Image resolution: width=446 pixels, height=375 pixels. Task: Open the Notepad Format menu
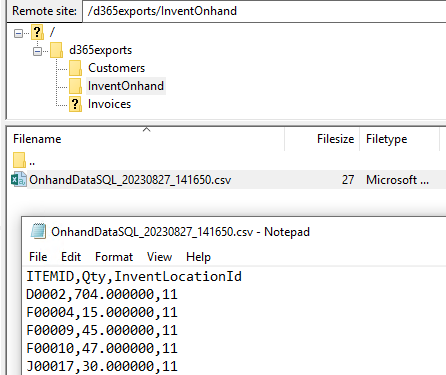[x=114, y=257]
